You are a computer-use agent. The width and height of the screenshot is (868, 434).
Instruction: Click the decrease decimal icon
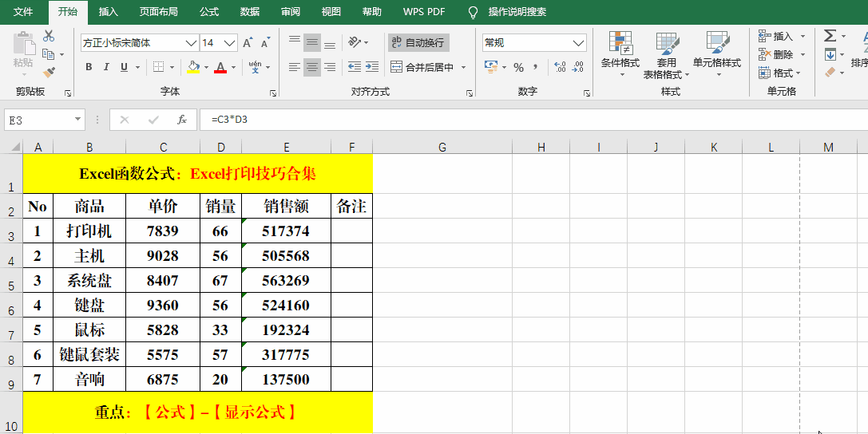[577, 67]
